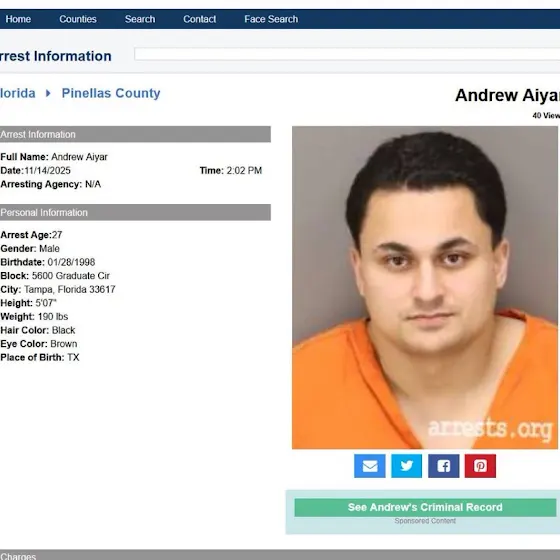This screenshot has width=560, height=560.
Task: Click the Sponsored Content label
Action: [425, 521]
